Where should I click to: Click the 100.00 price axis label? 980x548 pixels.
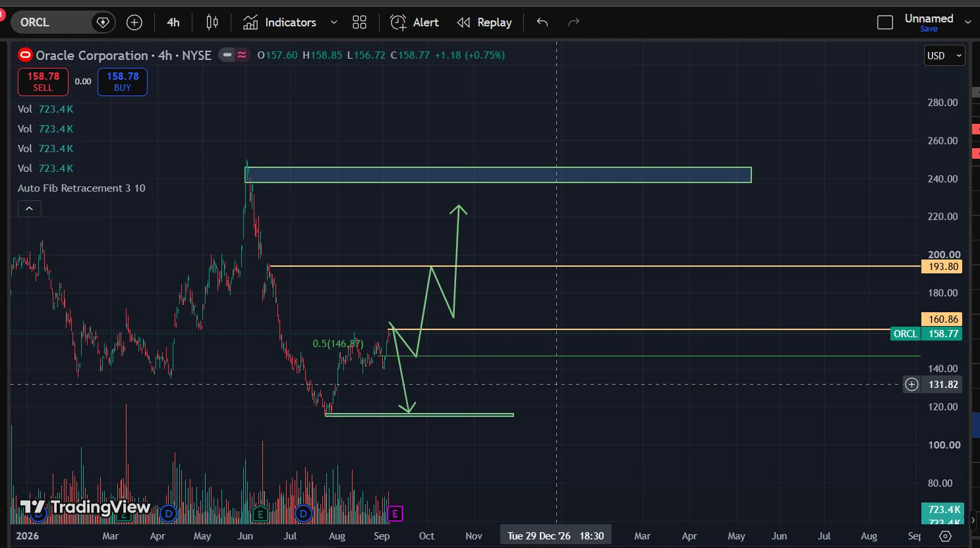[x=943, y=445]
